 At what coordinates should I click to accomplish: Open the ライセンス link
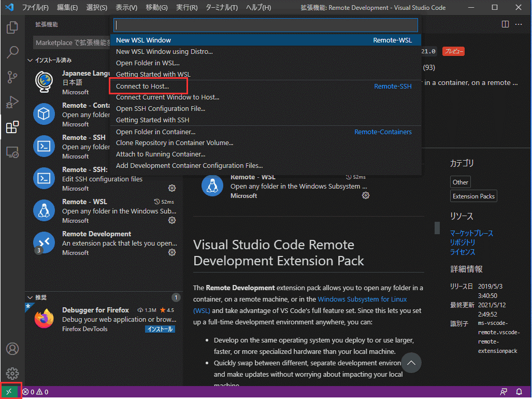(x=463, y=252)
